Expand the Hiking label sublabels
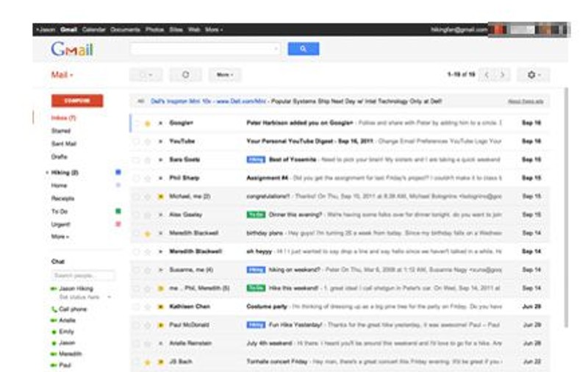Viewport: 588px width, 372px height. [x=47, y=173]
